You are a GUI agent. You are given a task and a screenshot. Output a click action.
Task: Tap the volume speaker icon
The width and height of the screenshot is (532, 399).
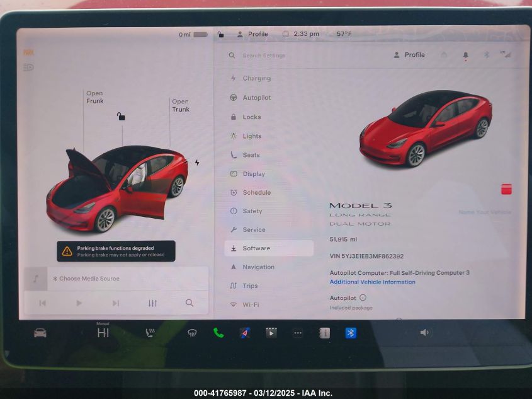click(x=425, y=333)
